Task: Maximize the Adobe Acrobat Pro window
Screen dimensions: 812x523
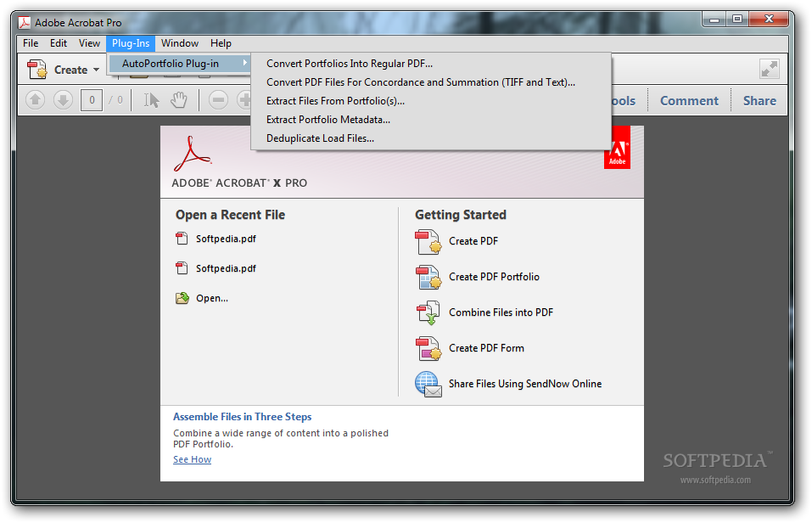Action: tap(737, 20)
